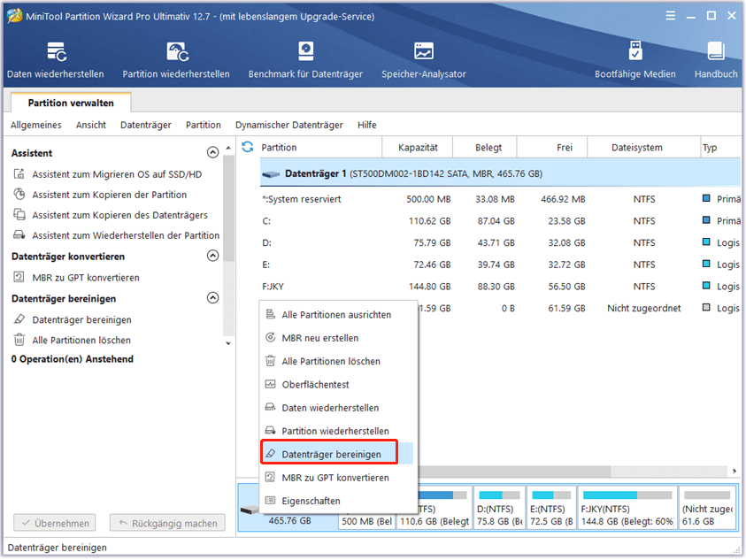Viewport: 746px width, 560px height.
Task: Click the MiniTool app logo
Action: (14, 16)
